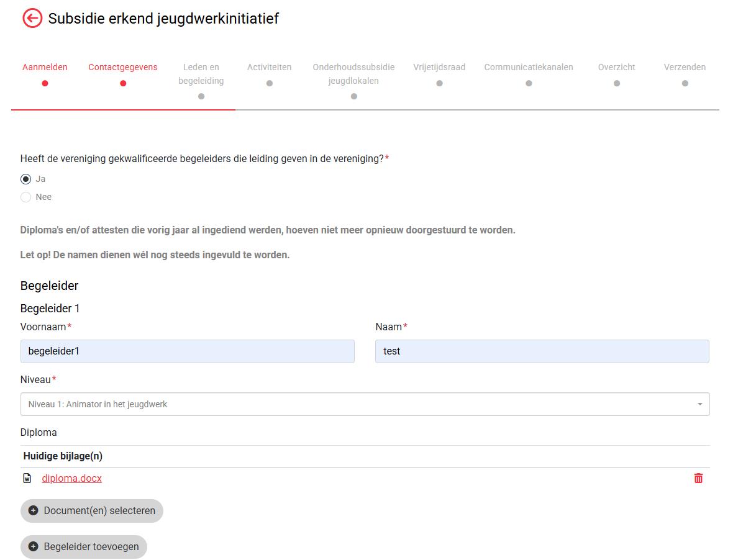
Task: Click the Naam input field
Action: (542, 351)
